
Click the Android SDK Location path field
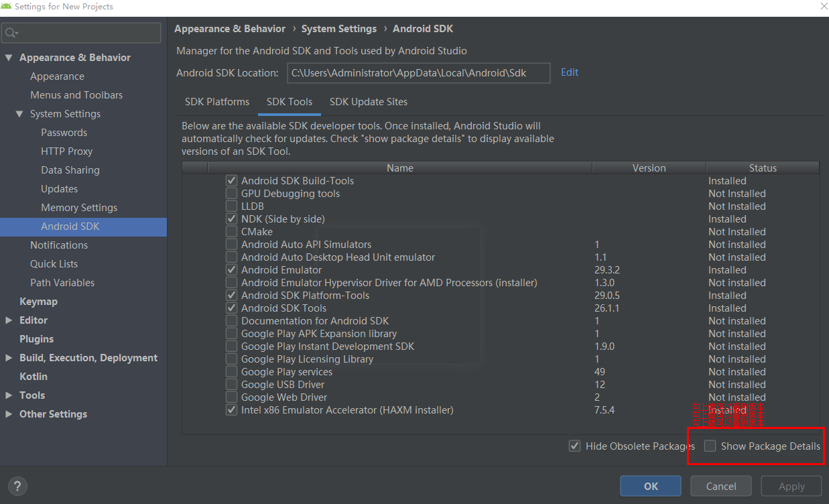[419, 73]
